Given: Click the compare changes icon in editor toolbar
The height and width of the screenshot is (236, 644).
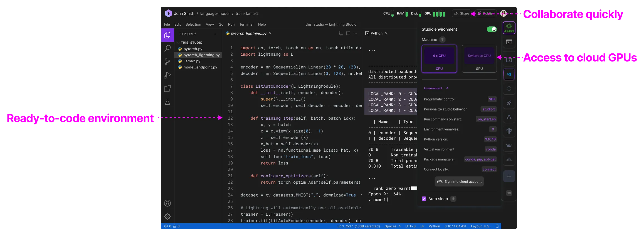Looking at the screenshot, I should pyautogui.click(x=341, y=33).
